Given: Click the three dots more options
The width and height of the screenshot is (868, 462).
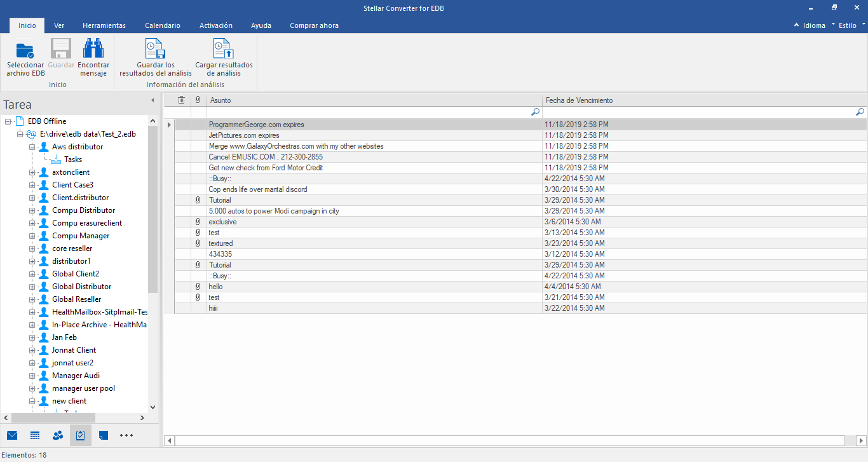Looking at the screenshot, I should [126, 435].
